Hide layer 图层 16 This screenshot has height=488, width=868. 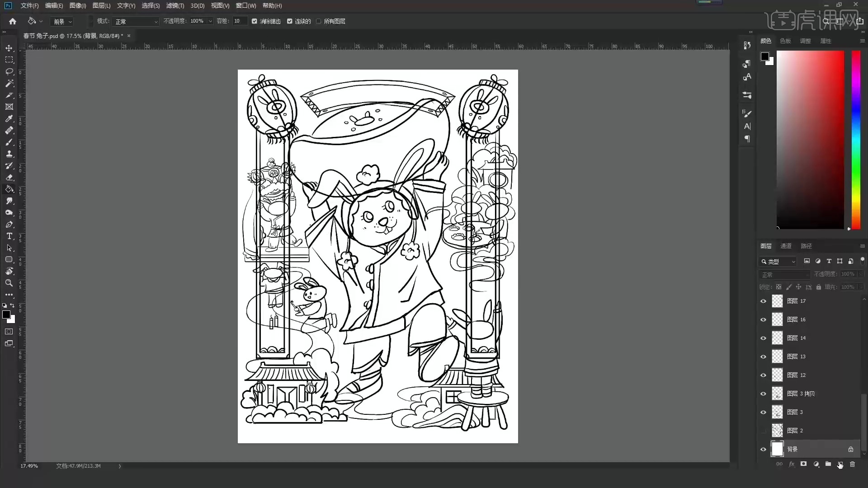click(x=763, y=319)
